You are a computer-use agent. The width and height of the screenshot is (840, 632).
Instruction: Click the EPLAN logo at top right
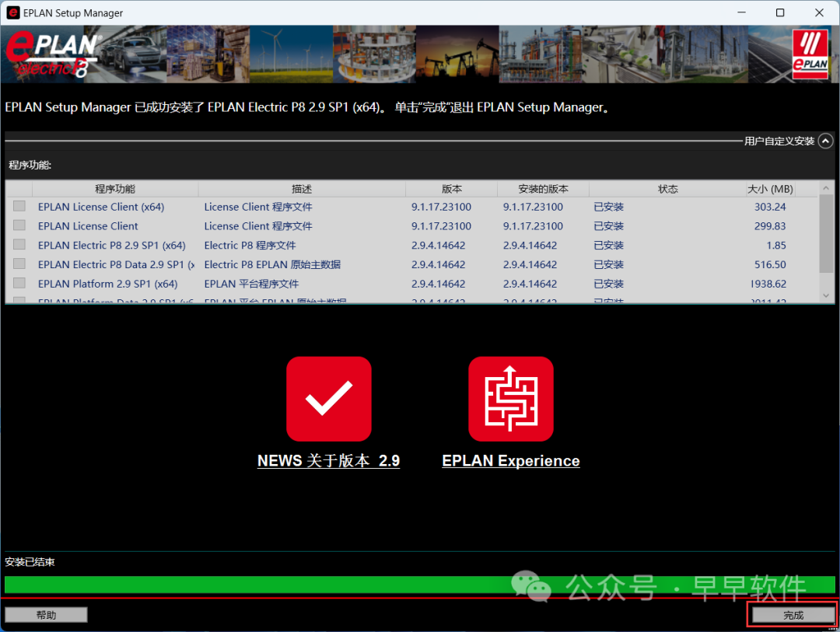coord(810,54)
